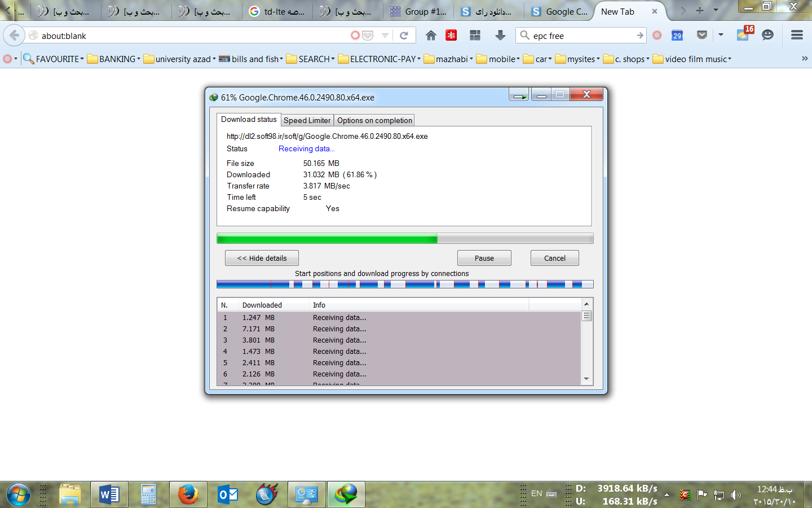This screenshot has height=508, width=812.
Task: Select connection row 2 with 7.171 MB
Action: coord(399,329)
